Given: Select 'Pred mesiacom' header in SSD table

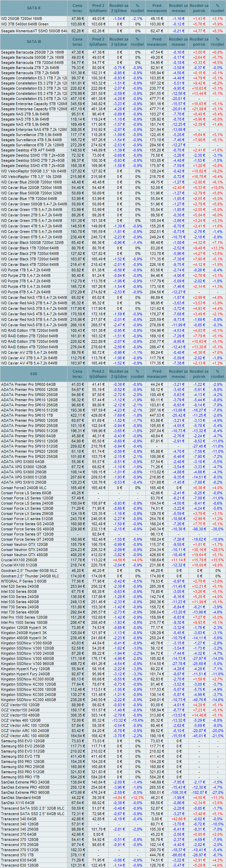Looking at the screenshot, I should pos(157,374).
